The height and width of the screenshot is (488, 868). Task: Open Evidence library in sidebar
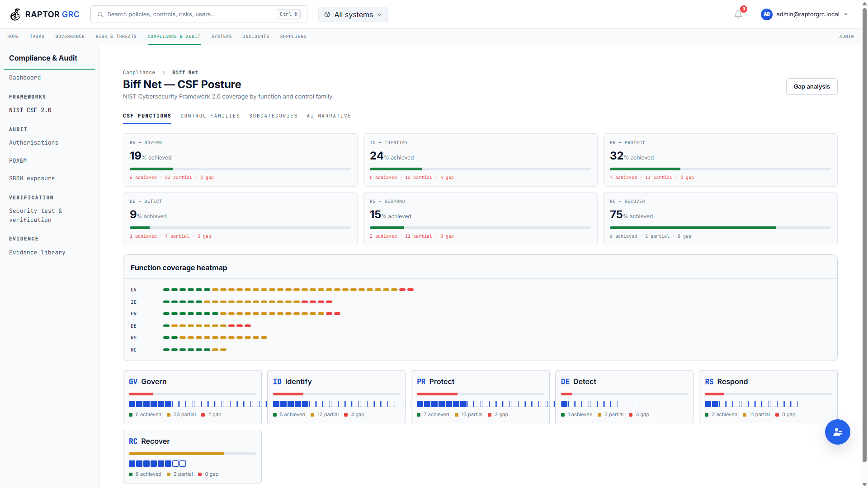tap(37, 253)
